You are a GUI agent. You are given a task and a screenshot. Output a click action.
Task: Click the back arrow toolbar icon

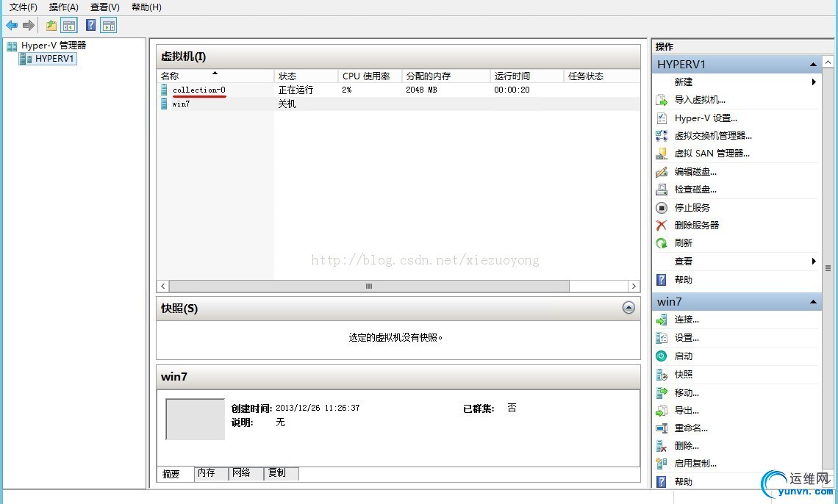(12, 25)
